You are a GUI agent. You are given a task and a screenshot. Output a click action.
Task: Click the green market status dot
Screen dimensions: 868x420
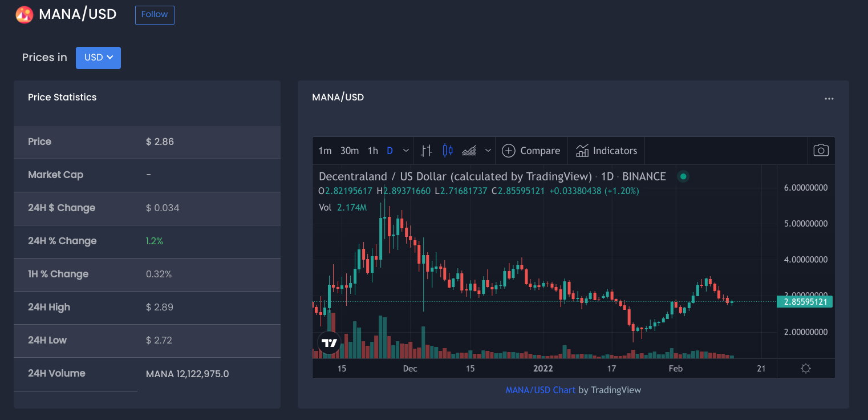coord(683,176)
